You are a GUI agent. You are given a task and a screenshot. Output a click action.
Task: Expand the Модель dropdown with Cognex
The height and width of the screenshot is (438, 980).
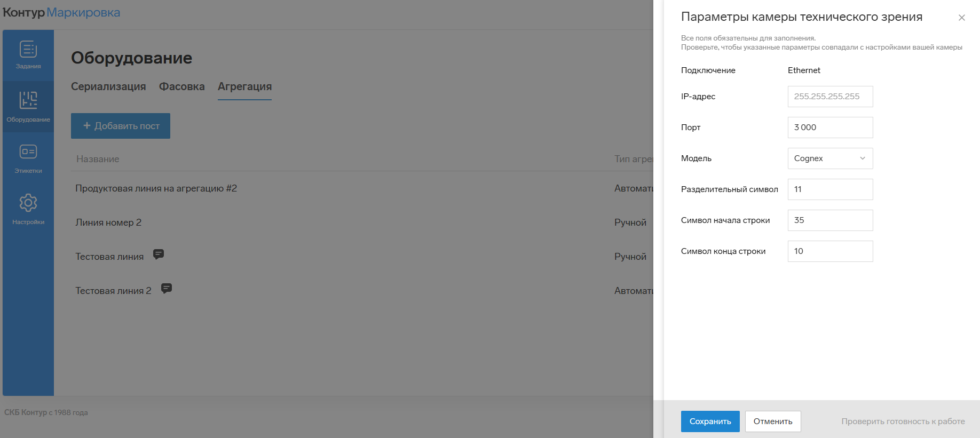coord(830,158)
